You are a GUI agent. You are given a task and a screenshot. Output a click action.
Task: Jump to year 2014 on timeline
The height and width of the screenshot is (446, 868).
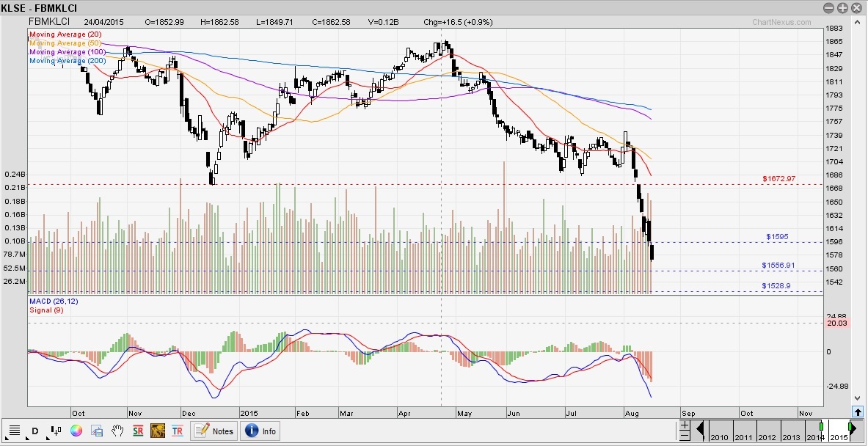[814, 436]
